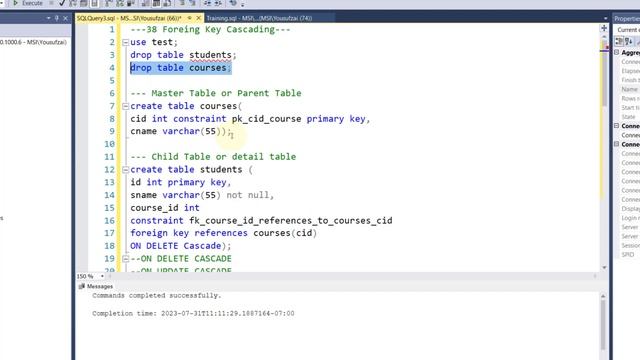Click the 'ON DELETE Cascade);' line

180,246
